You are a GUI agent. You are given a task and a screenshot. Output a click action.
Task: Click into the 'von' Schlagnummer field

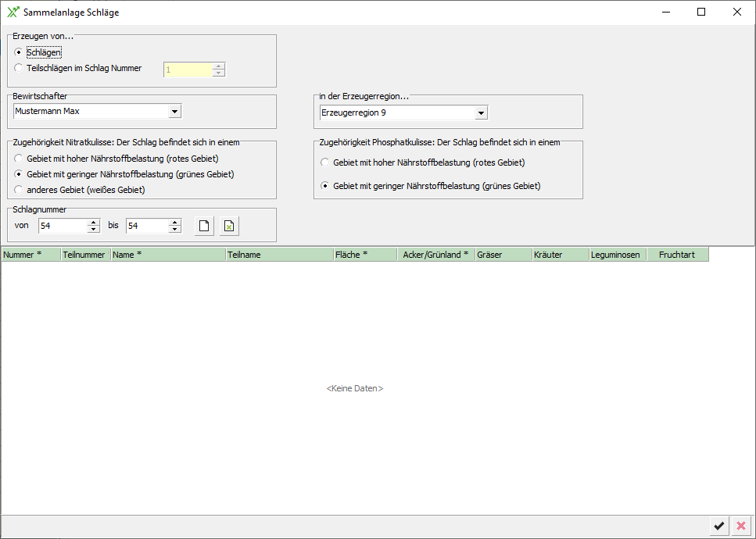63,226
